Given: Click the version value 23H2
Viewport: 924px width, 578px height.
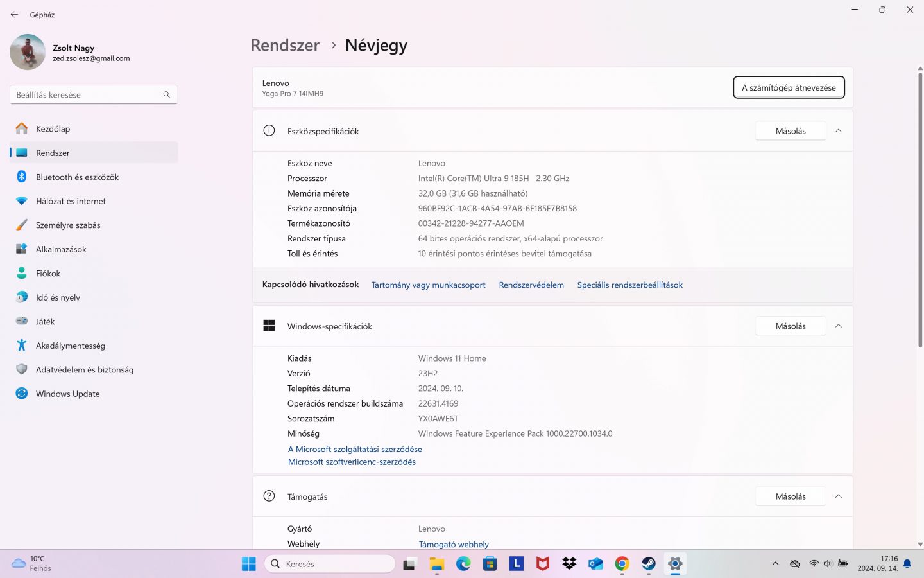Looking at the screenshot, I should point(428,374).
